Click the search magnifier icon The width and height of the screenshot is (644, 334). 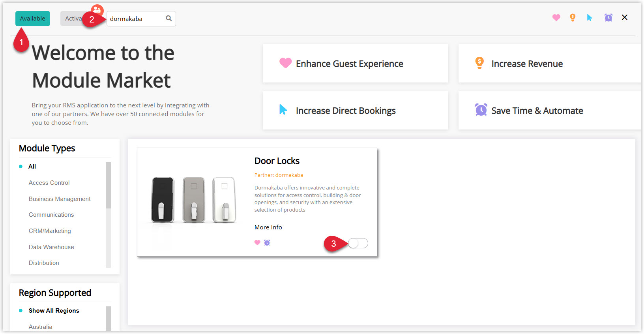(169, 19)
